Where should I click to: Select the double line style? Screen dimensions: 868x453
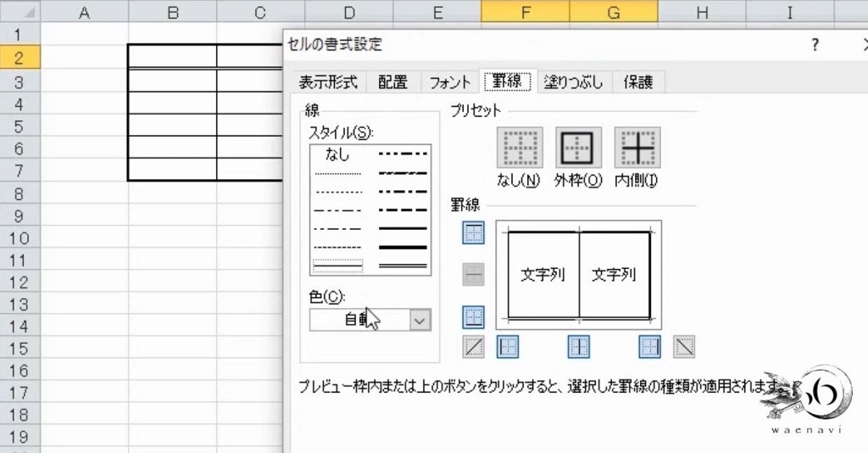point(403,266)
